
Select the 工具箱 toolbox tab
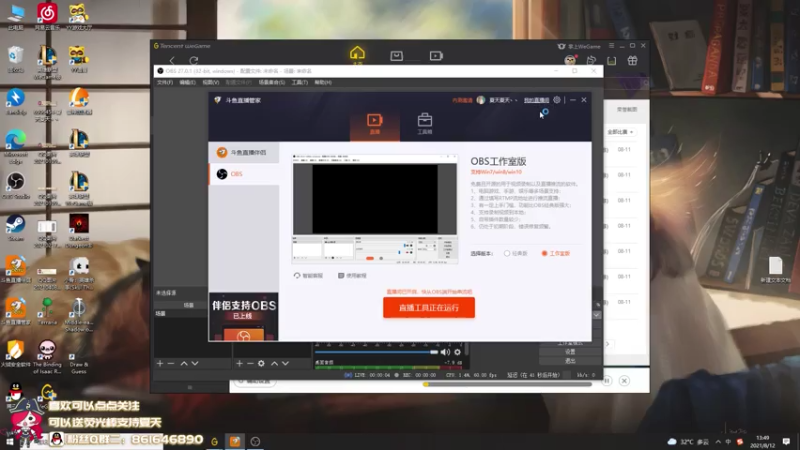[x=424, y=124]
